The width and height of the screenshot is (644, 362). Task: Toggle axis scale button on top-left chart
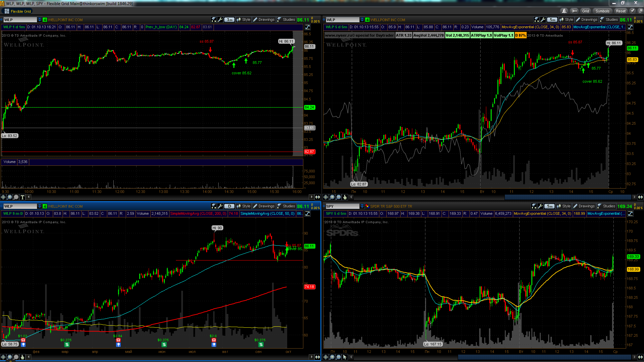(x=308, y=27)
